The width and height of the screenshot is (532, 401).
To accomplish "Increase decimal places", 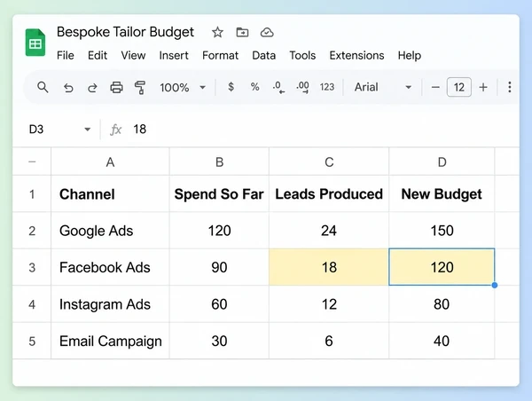I will [x=302, y=87].
